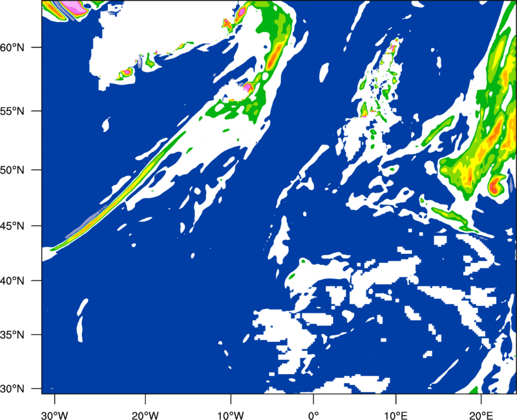
Task: Click the 0° longitude label
Action: point(313,415)
